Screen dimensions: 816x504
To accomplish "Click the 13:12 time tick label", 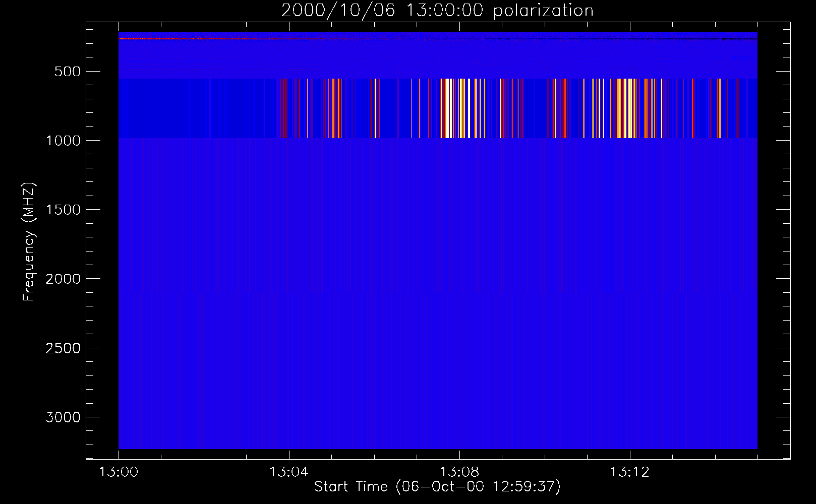I will (x=629, y=472).
